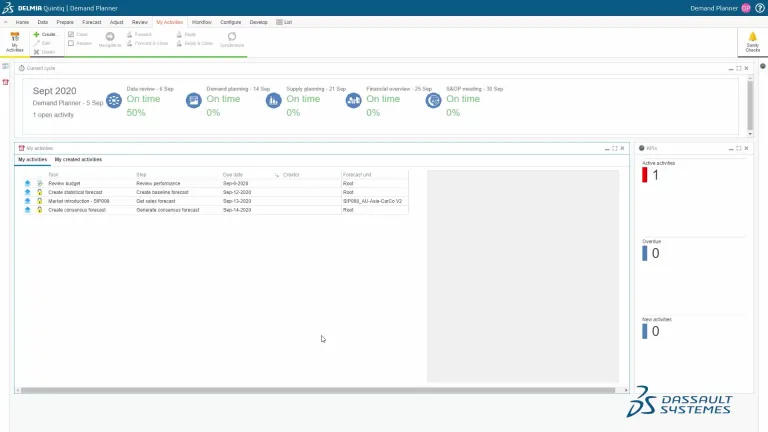
Task: Click the Supply planning stage icon
Action: 273,100
